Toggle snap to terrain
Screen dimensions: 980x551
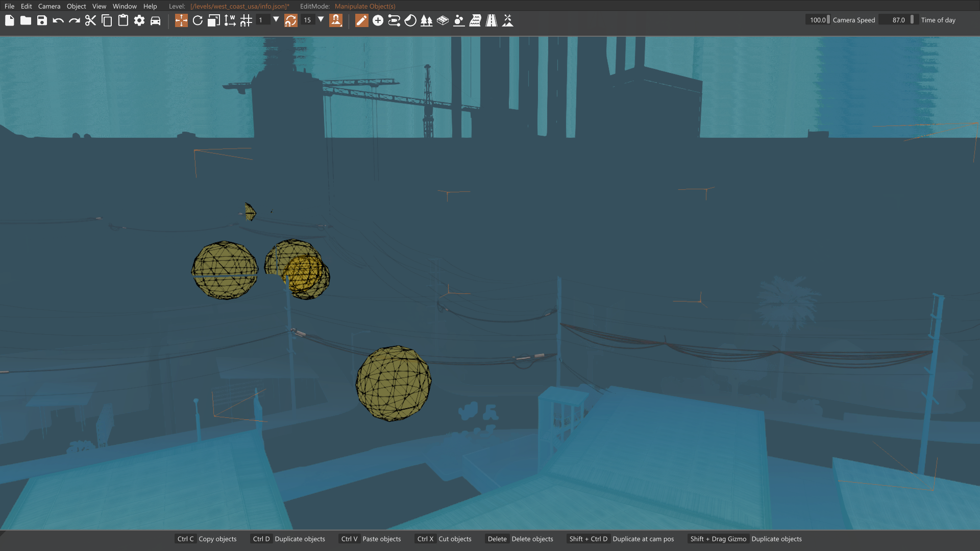point(336,20)
